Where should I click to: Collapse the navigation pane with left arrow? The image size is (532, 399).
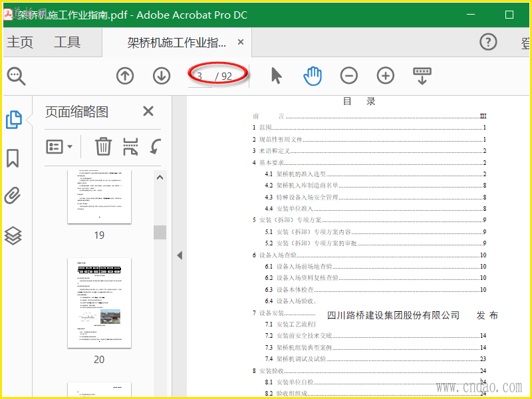pyautogui.click(x=180, y=255)
